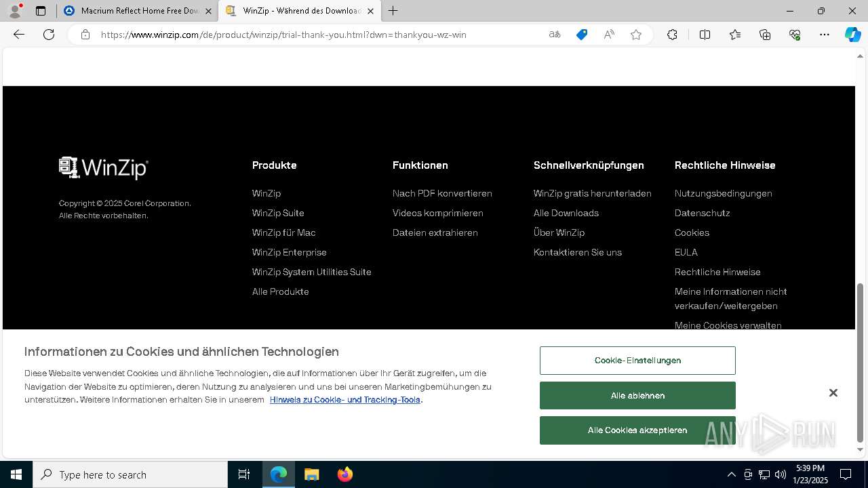This screenshot has width=868, height=488.
Task: Click the page vertical scrollbar thumb
Action: [x=861, y=362]
